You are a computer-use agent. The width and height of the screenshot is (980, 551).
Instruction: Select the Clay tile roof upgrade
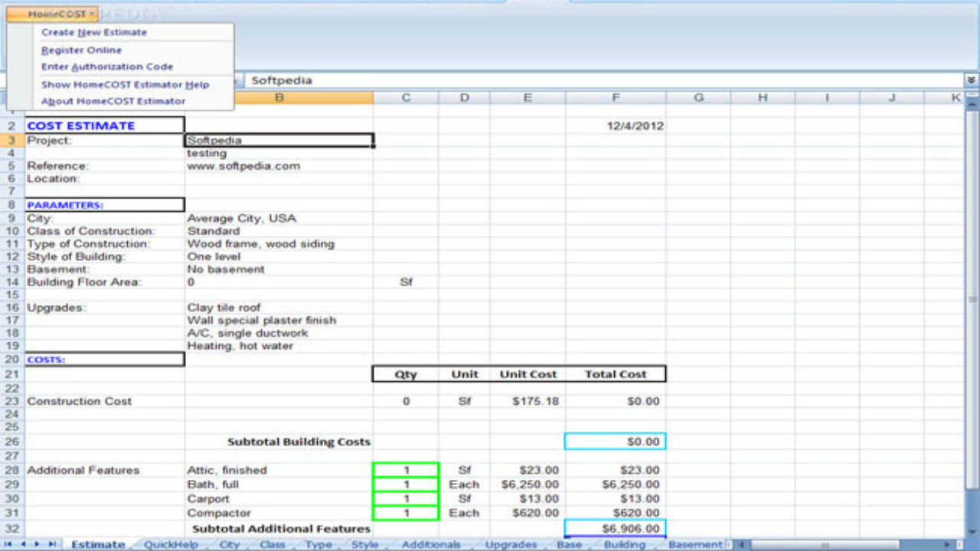(x=279, y=308)
